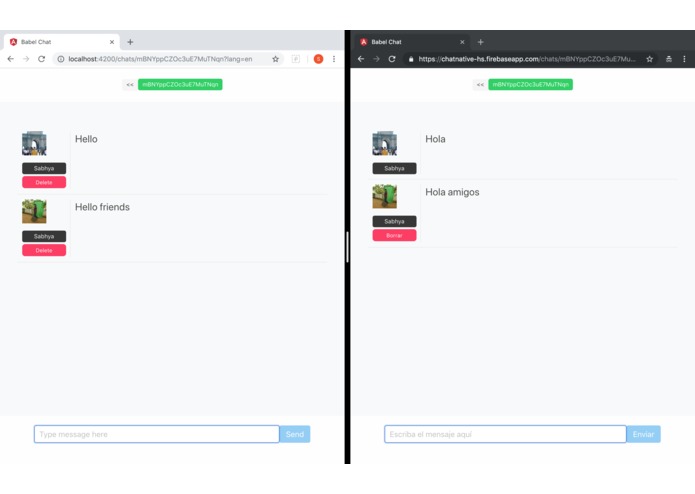Click back arrow in right dark browser
695x494 pixels.
[x=361, y=59]
